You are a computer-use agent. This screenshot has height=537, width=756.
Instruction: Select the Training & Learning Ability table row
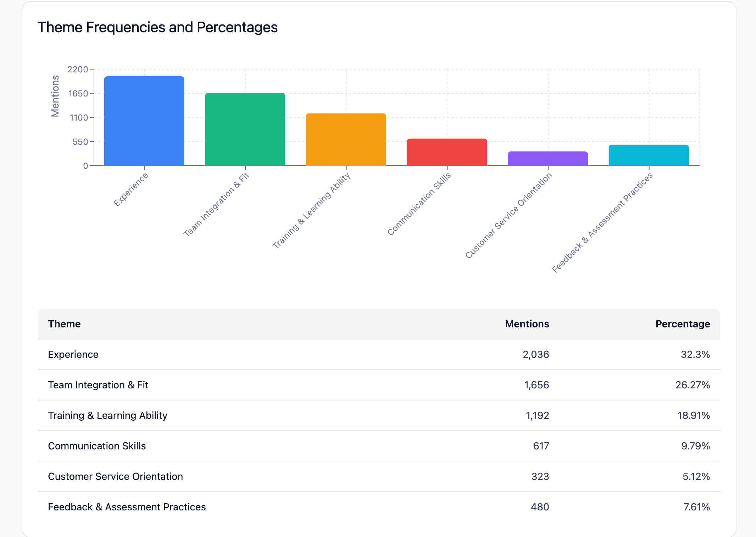tap(108, 415)
